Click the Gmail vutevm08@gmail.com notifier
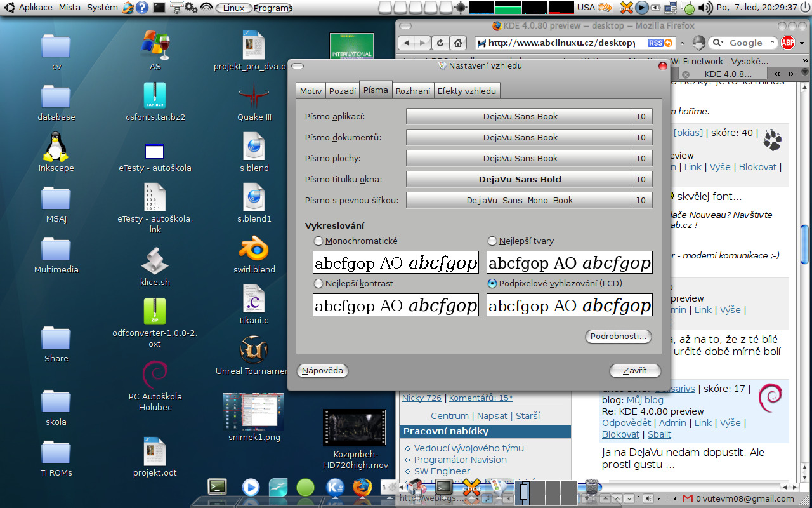This screenshot has width=812, height=508. tap(738, 498)
